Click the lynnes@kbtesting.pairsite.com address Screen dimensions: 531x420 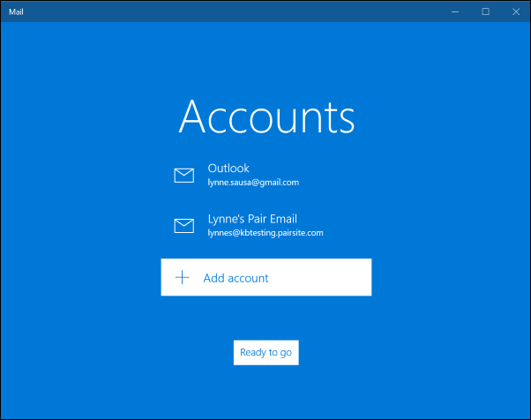pyautogui.click(x=265, y=234)
